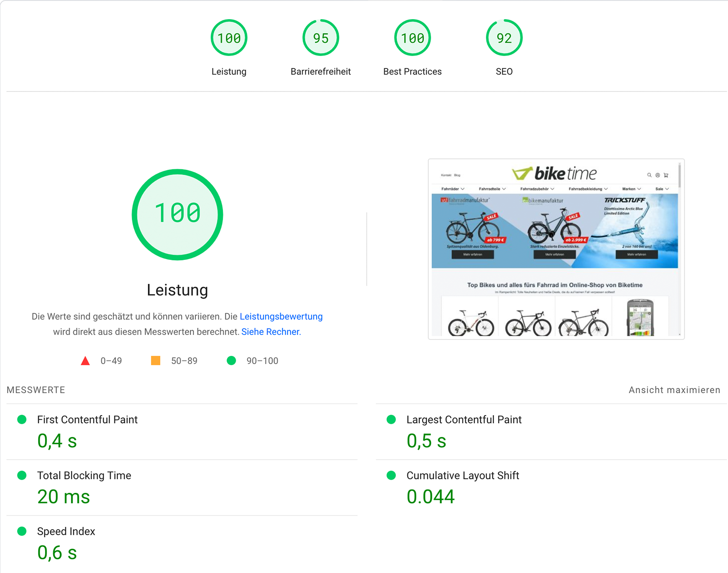
Task: Jump to Best Practices category label
Action: click(x=412, y=71)
